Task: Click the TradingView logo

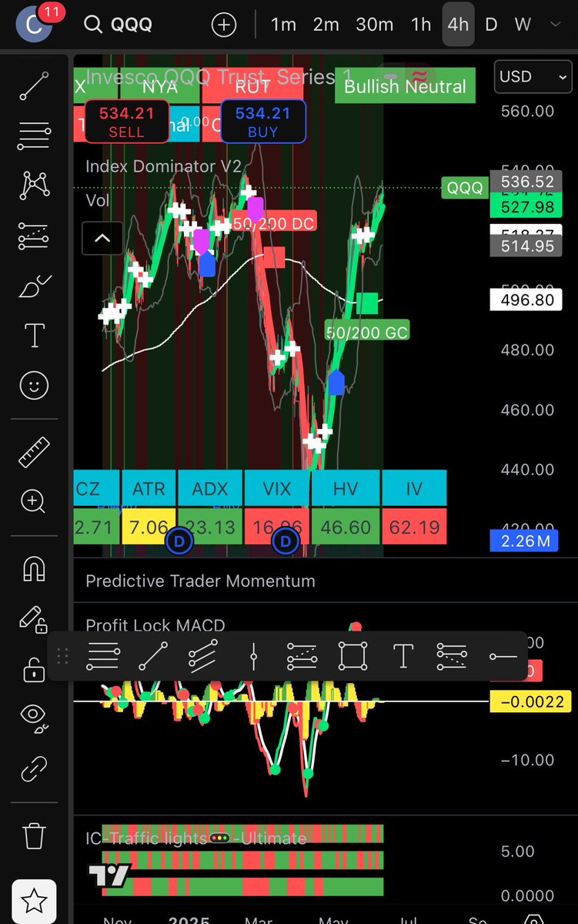Action: [109, 875]
